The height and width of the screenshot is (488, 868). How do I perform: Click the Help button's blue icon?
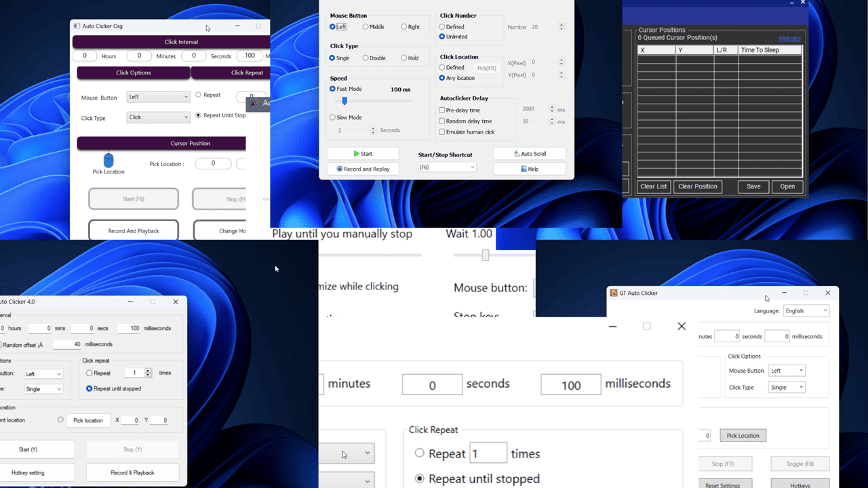[x=524, y=169]
